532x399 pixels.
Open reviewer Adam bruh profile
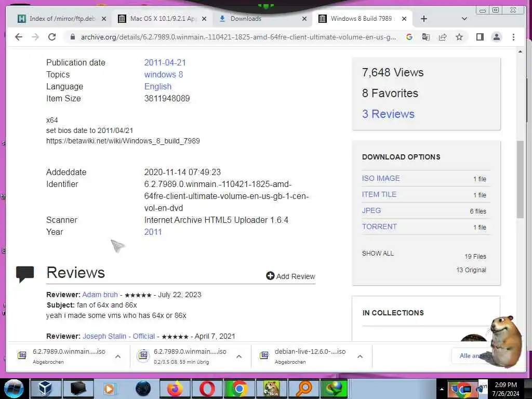point(100,295)
